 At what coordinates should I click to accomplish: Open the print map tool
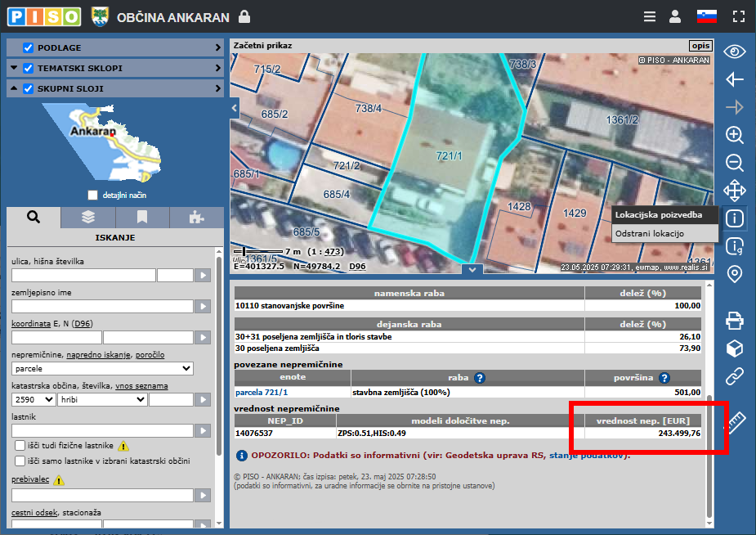735,321
